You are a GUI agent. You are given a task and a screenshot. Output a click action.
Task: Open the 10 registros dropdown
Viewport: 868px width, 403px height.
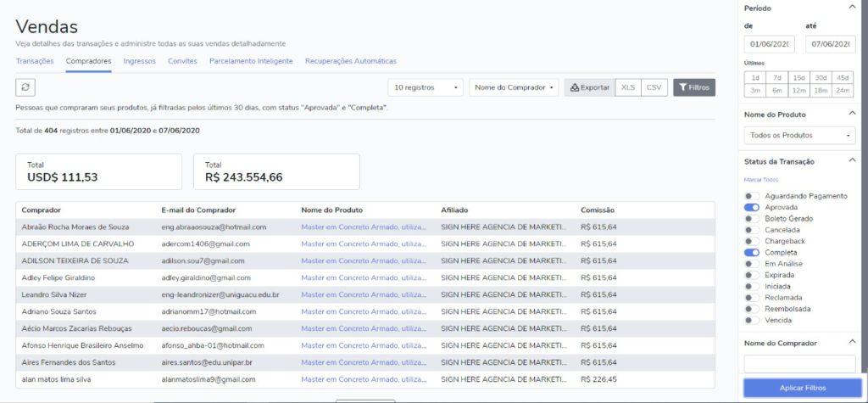pos(426,87)
